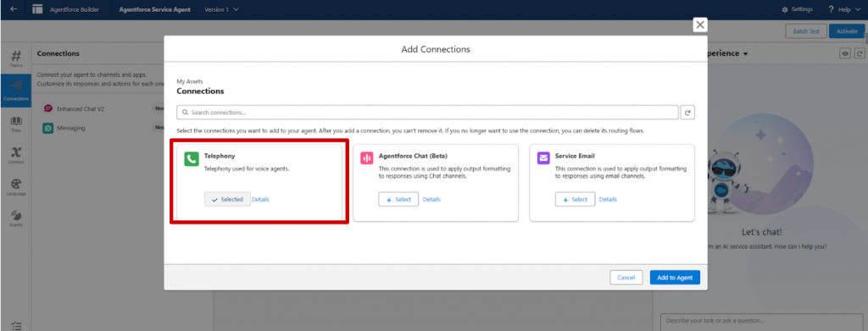The height and width of the screenshot is (331, 868).
Task: Click Cancel in the dialog
Action: click(626, 278)
